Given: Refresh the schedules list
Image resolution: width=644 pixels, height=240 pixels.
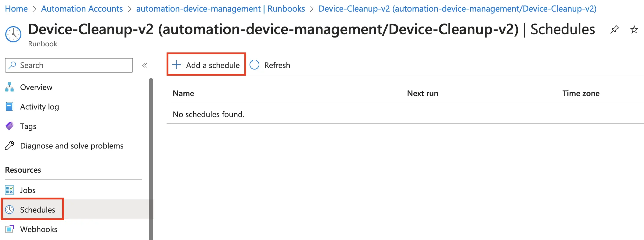Looking at the screenshot, I should (x=270, y=65).
